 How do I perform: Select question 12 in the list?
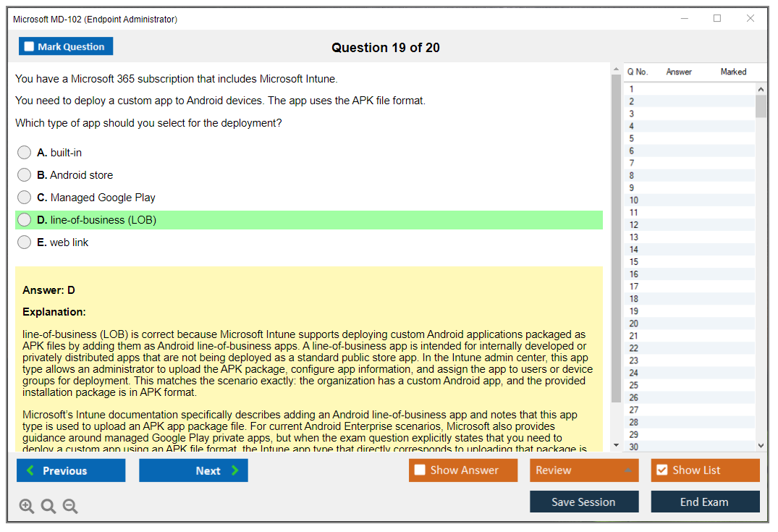(x=690, y=225)
